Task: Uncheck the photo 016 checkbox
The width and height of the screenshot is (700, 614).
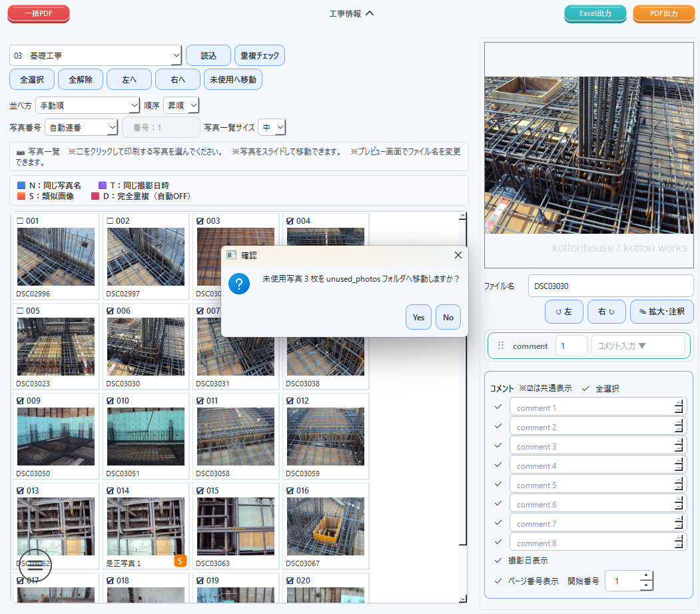Action: click(x=290, y=490)
